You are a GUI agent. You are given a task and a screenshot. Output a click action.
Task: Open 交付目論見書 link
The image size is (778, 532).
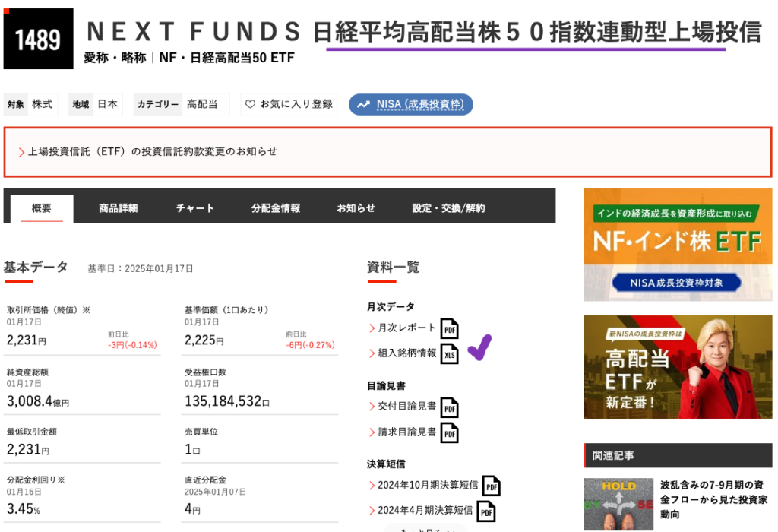407,407
